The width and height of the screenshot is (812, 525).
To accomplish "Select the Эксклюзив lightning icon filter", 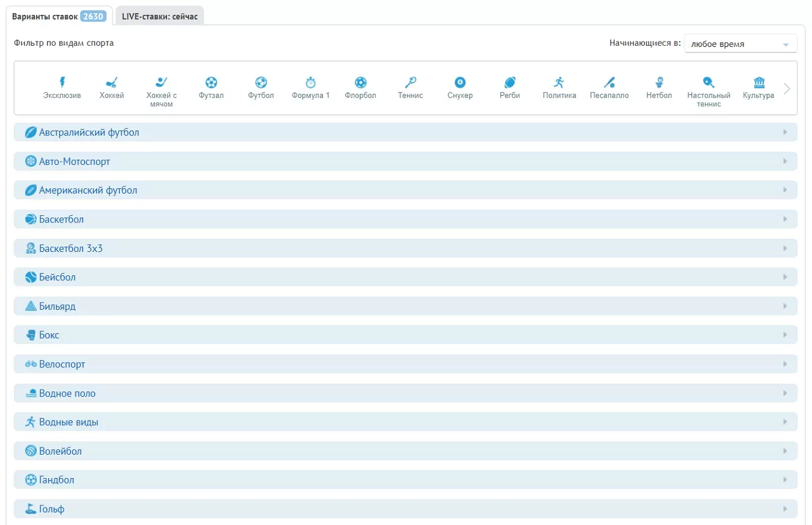I will click(62, 83).
